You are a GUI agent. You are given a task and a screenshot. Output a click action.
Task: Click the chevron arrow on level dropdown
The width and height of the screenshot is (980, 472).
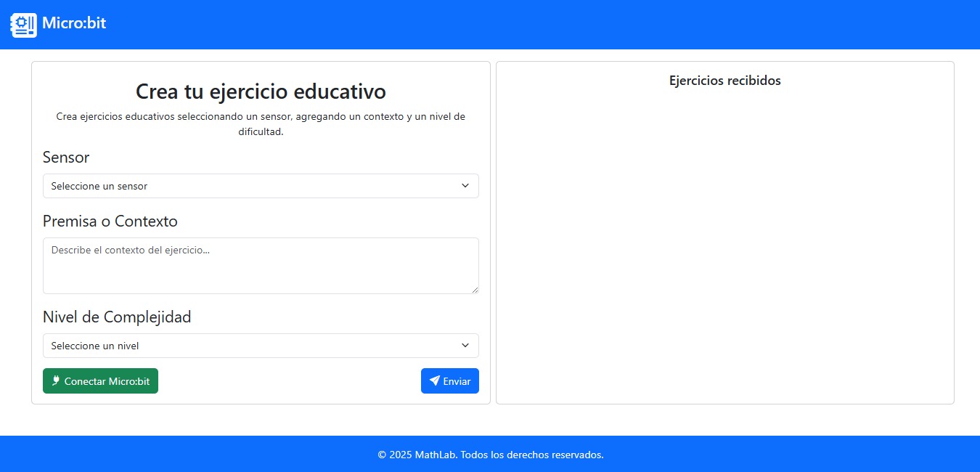(465, 346)
